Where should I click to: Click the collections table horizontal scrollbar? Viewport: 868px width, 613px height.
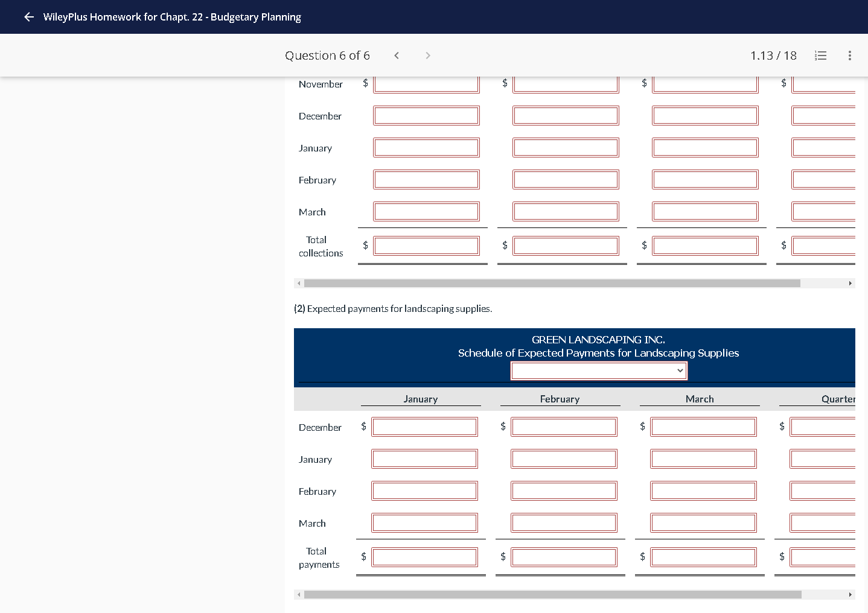click(x=552, y=283)
